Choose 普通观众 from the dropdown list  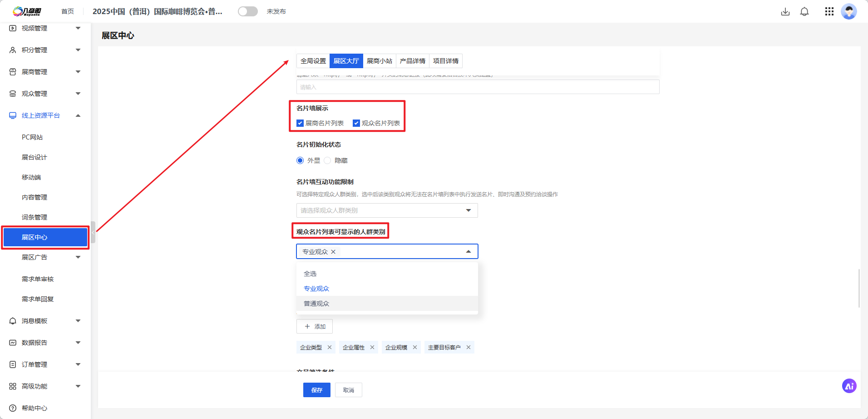(316, 304)
